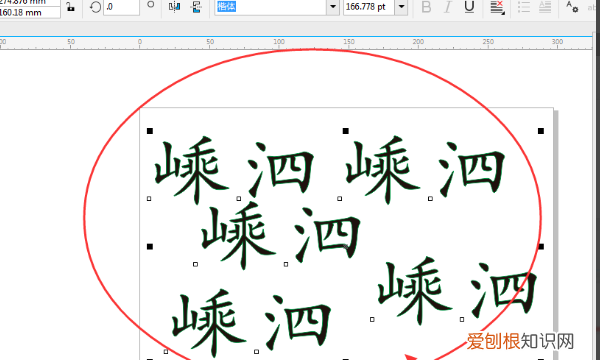Toggle drop cap icon
600x360 pixels.
tap(545, 7)
